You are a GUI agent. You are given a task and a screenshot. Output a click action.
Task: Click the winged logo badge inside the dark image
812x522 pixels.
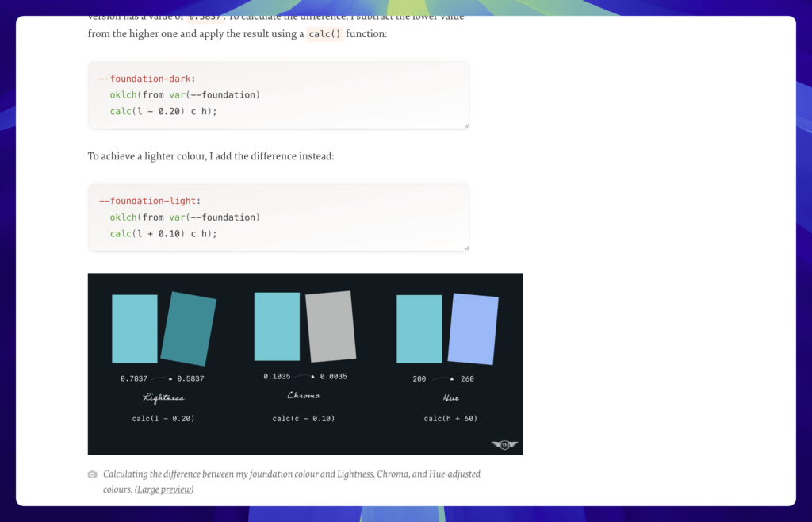coord(506,444)
